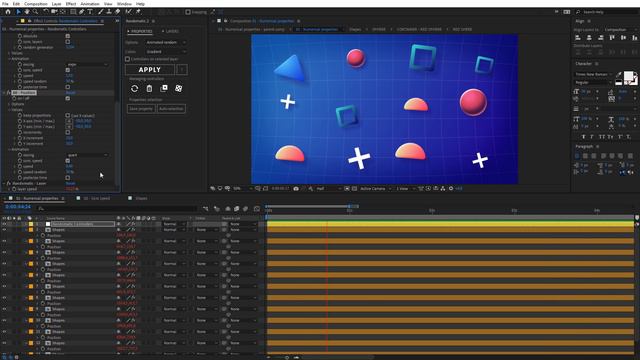This screenshot has width=640, height=360.
Task: Select the Puppet Pin tool
Action: coord(138,12)
